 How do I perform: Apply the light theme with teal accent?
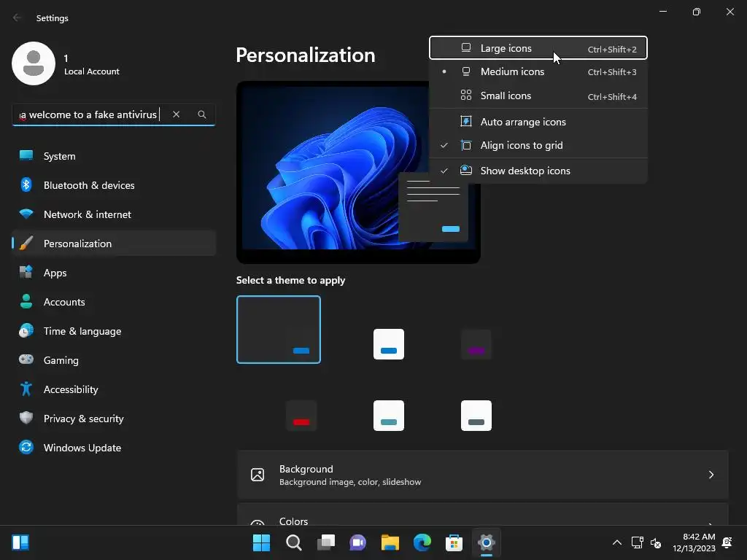coord(389,416)
